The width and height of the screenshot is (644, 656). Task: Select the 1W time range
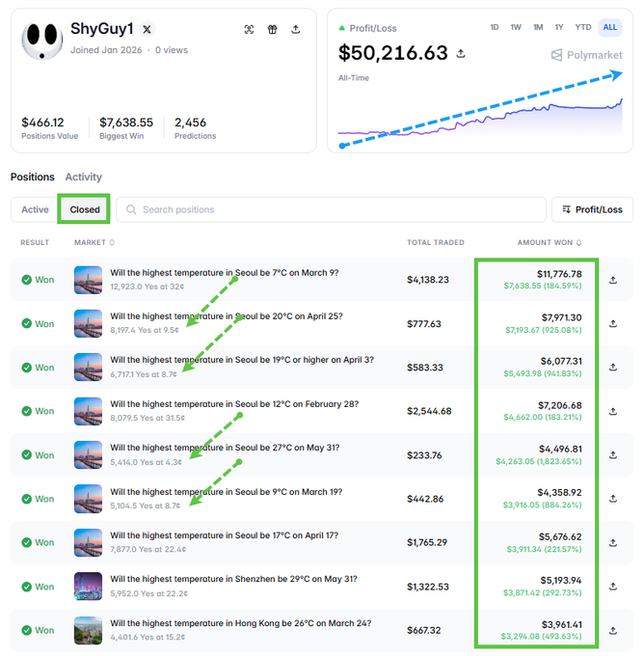point(516,27)
